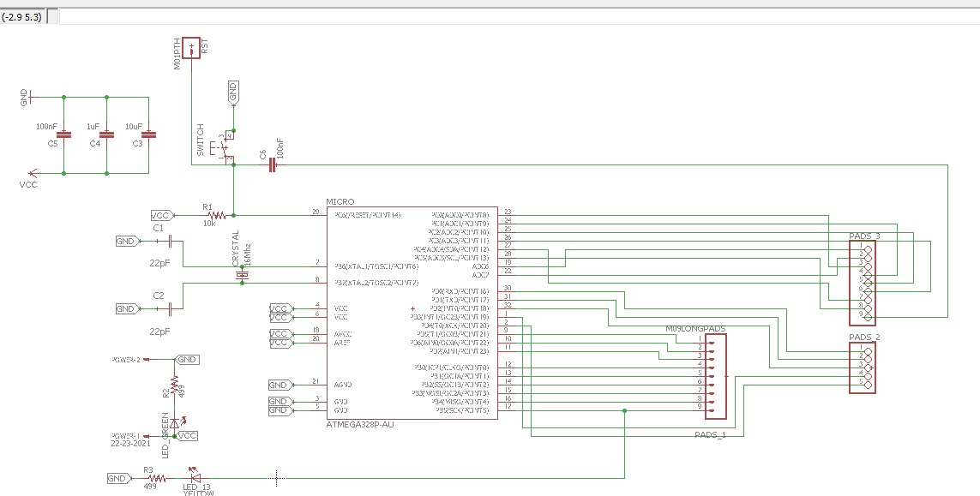Viewport: 980px width, 496px height.
Task: Select the R3 499 resistor symbol
Action: pos(155,479)
